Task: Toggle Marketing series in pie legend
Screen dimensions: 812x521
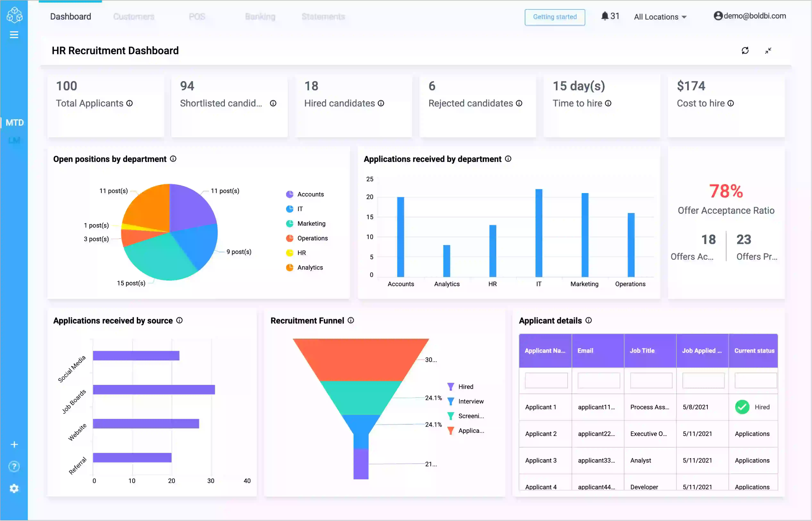Action: (x=306, y=224)
